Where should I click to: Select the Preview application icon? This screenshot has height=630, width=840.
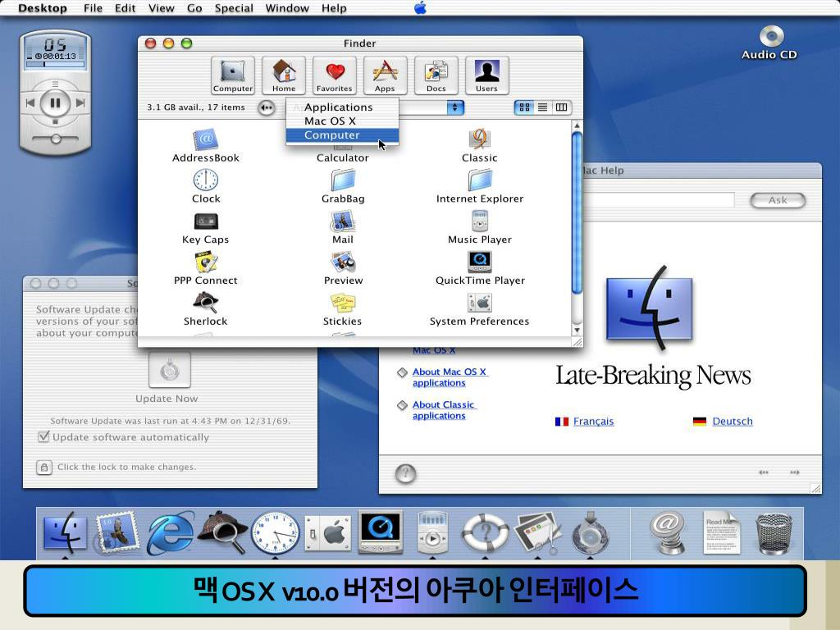pos(343,262)
